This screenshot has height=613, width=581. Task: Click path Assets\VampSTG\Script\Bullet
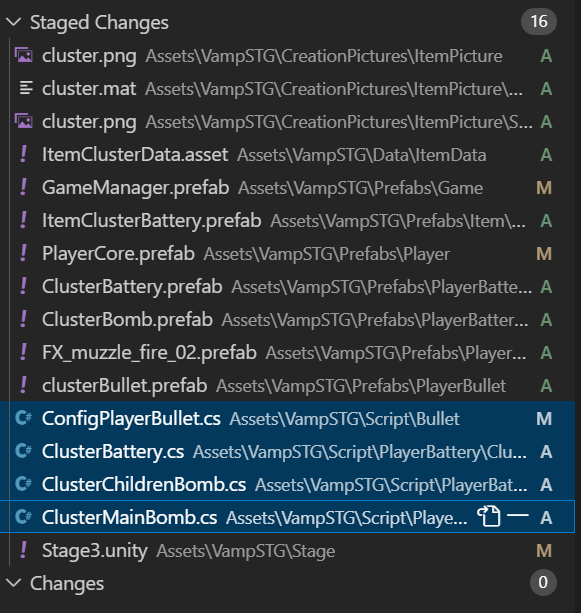pos(344,419)
